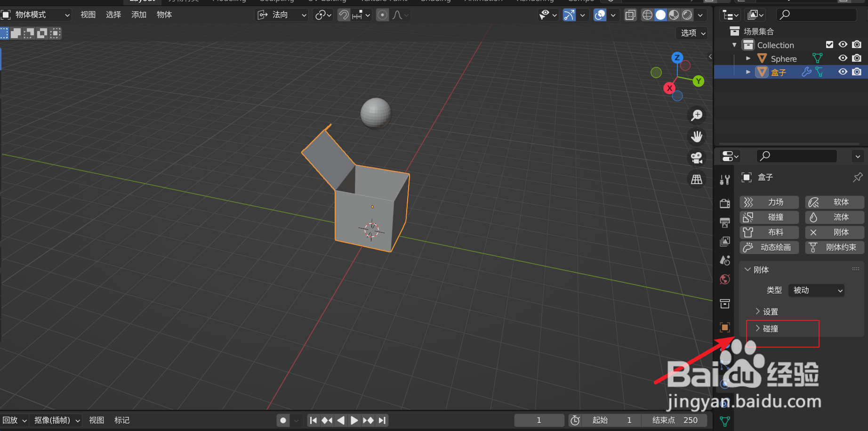
Task: Open the Tool properties tab
Action: (725, 179)
